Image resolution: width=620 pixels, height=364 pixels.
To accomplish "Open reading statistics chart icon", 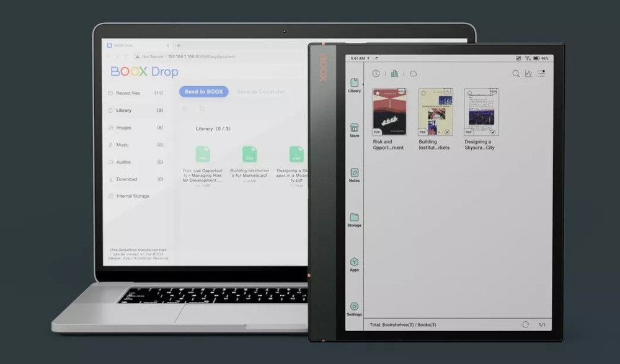I will click(x=529, y=74).
